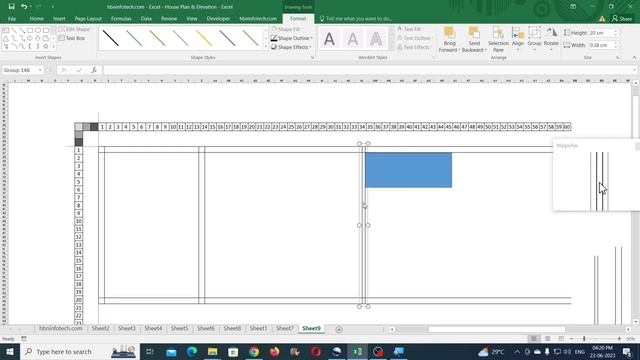
Task: Open the Name Box dropdown
Action: [x=40, y=70]
